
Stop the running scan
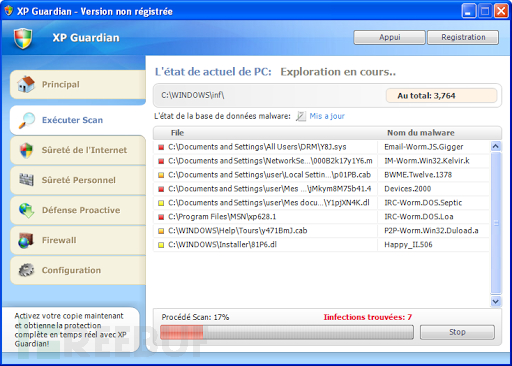coord(457,332)
